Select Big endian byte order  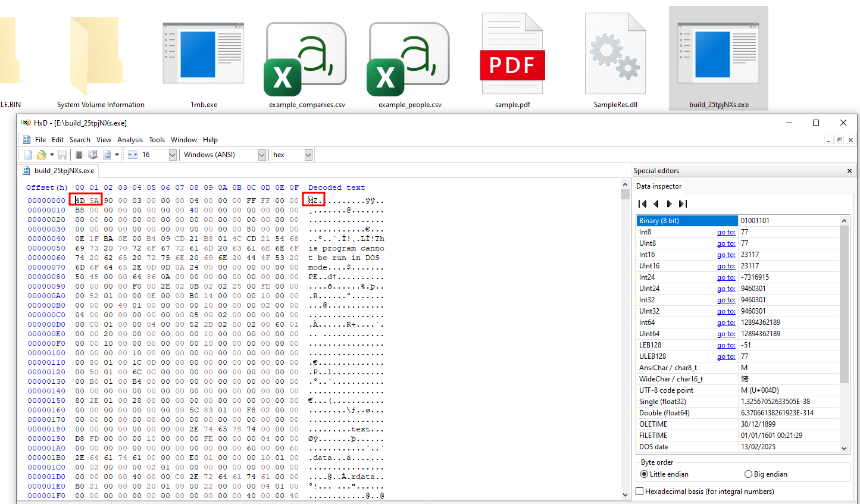click(x=766, y=474)
